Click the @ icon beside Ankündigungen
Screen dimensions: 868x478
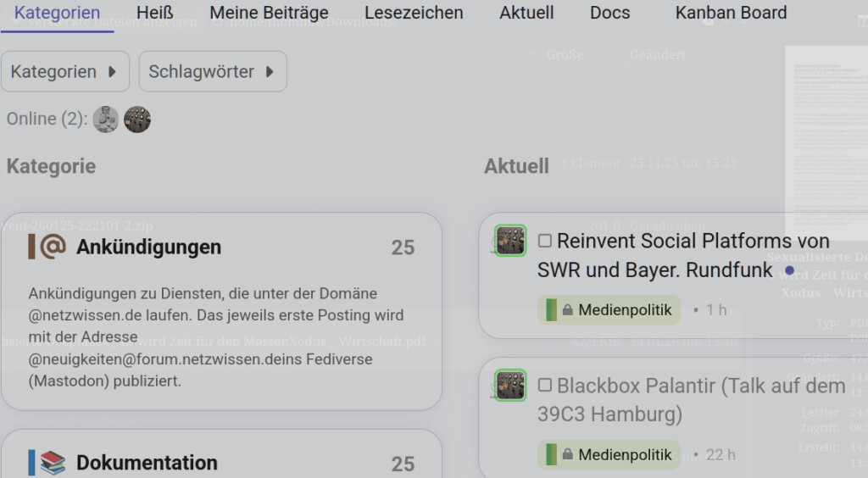coord(53,247)
